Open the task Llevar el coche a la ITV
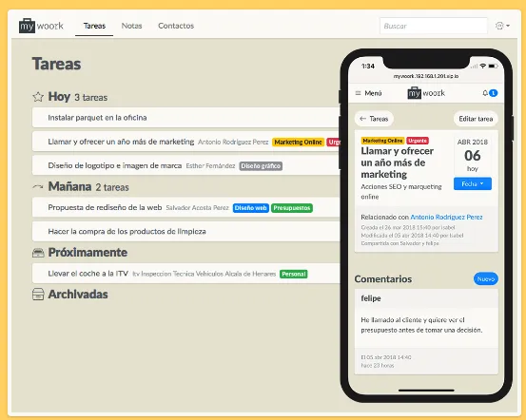This screenshot has width=526, height=420. 88,274
